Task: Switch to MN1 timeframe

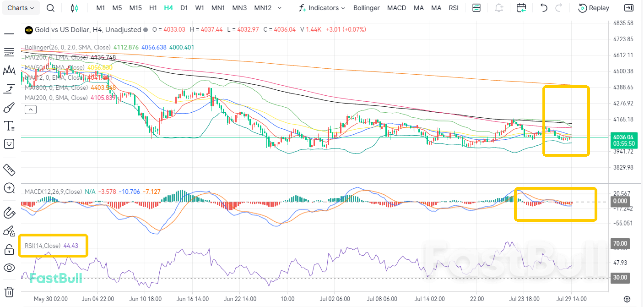Action: [218, 8]
